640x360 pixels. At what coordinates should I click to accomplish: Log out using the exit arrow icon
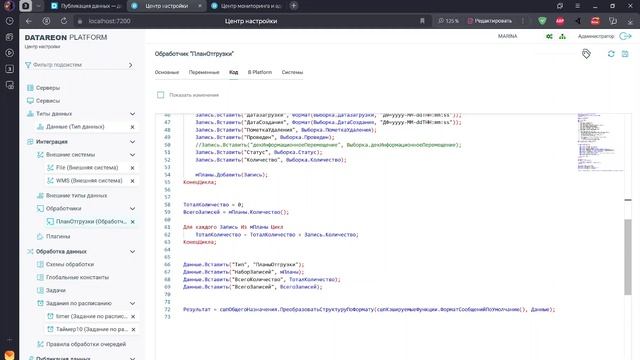625,36
